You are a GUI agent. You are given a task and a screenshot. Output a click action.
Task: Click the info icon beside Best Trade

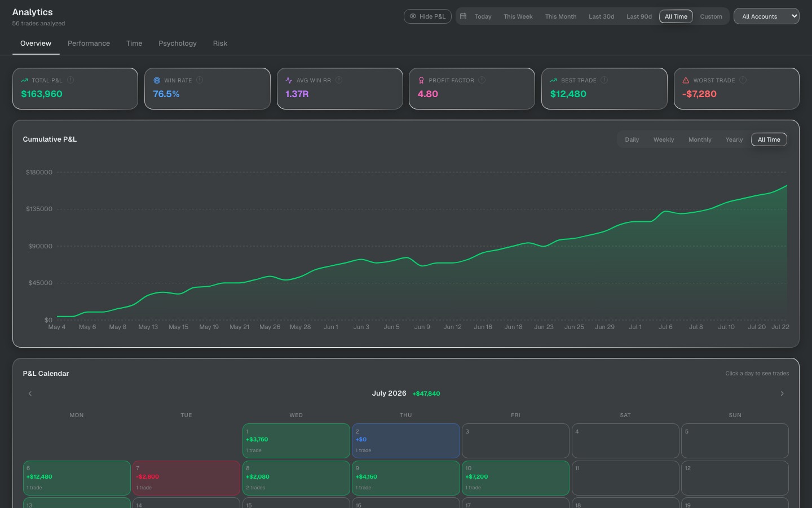click(604, 80)
